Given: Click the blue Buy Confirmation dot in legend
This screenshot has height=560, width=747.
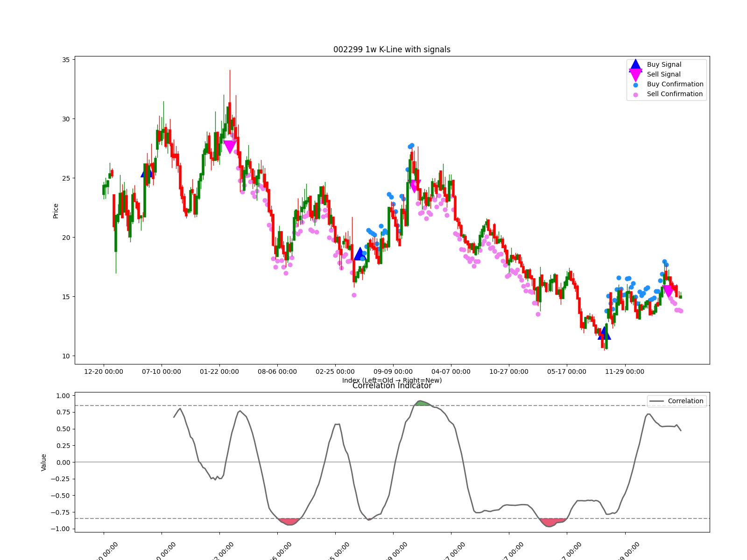Looking at the screenshot, I should click(635, 85).
